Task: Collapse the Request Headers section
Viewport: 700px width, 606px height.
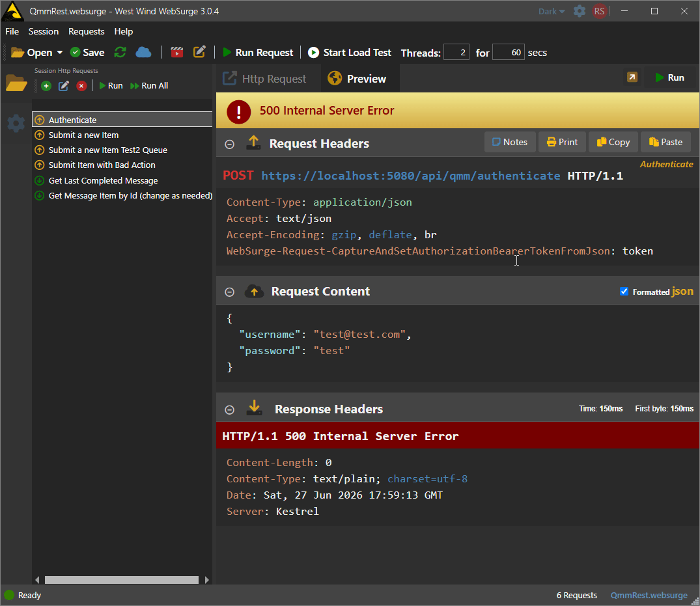Action: point(229,144)
